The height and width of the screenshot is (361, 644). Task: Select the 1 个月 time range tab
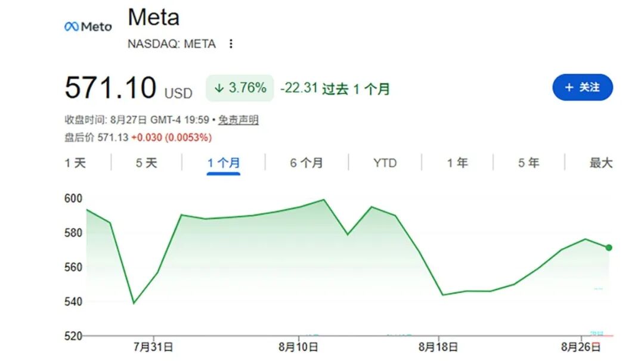point(224,163)
